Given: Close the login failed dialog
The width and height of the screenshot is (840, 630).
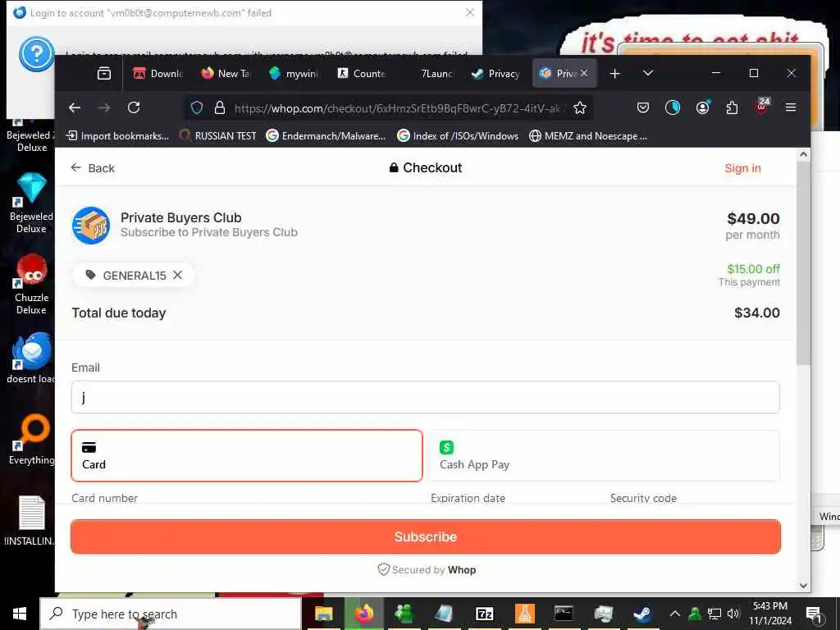Looking at the screenshot, I should [470, 12].
